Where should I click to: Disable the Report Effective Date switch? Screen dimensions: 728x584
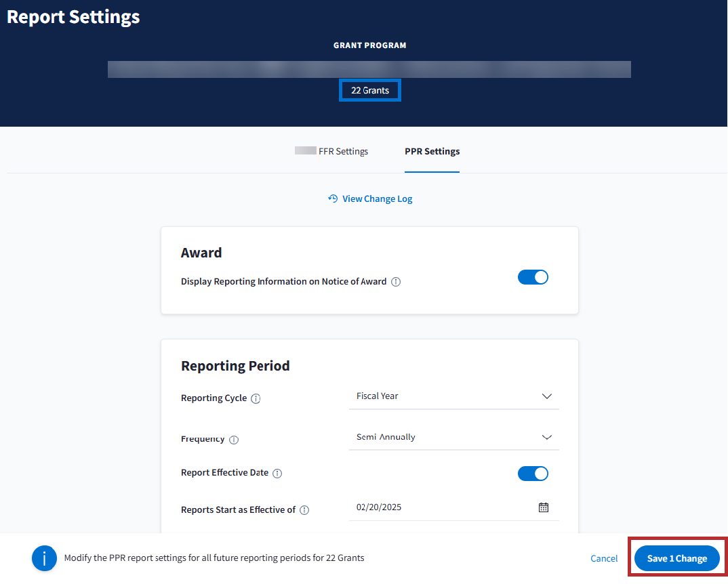click(533, 474)
